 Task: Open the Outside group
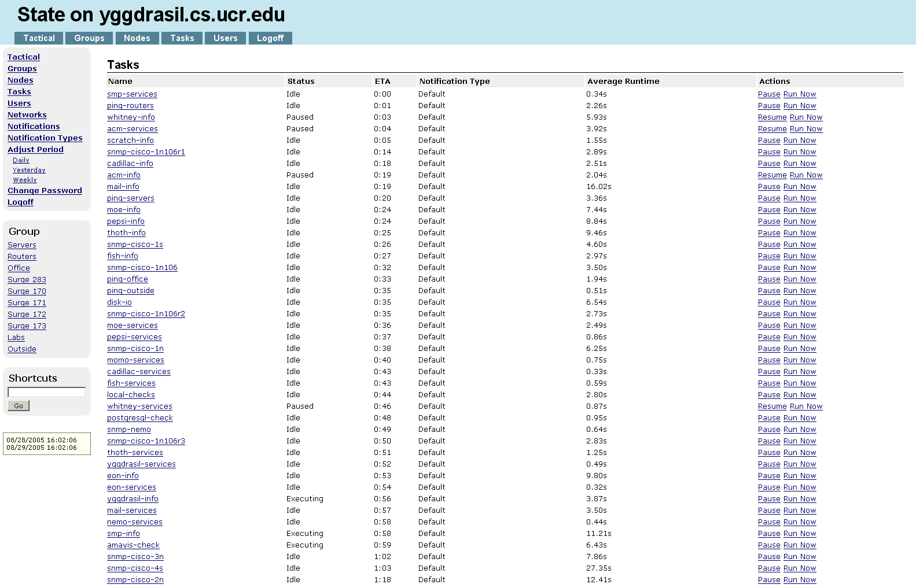(22, 349)
